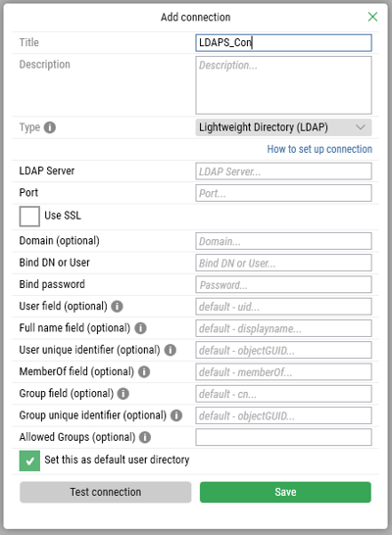Select the Bind password field

coord(283,284)
